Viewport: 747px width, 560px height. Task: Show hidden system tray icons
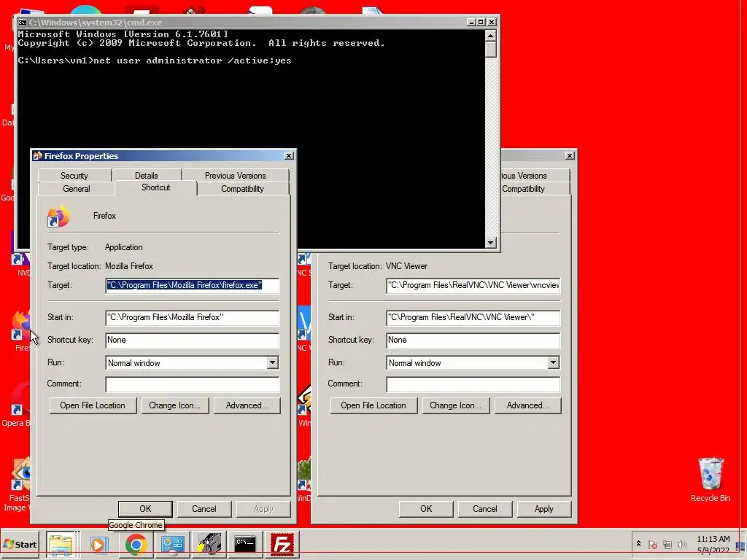pos(638,544)
